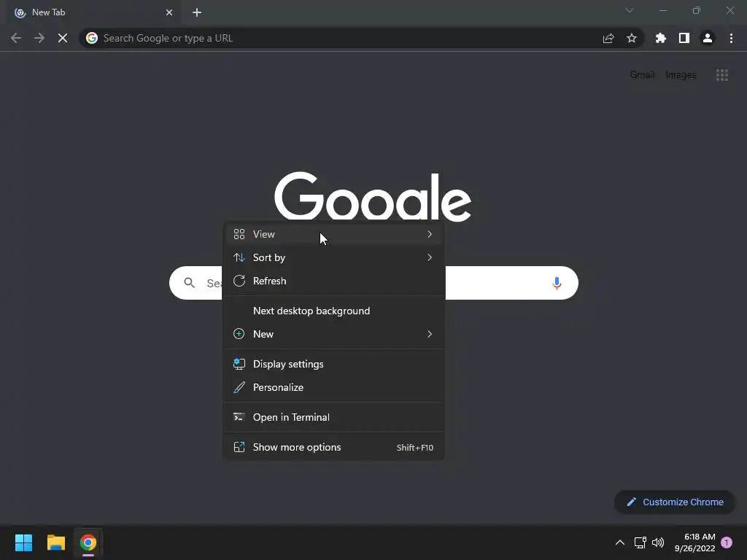Open File Explorer from the taskbar

click(55, 542)
